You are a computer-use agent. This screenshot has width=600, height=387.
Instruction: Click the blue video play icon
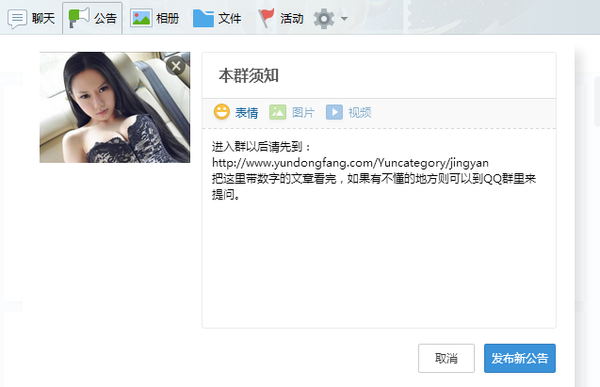click(x=334, y=112)
